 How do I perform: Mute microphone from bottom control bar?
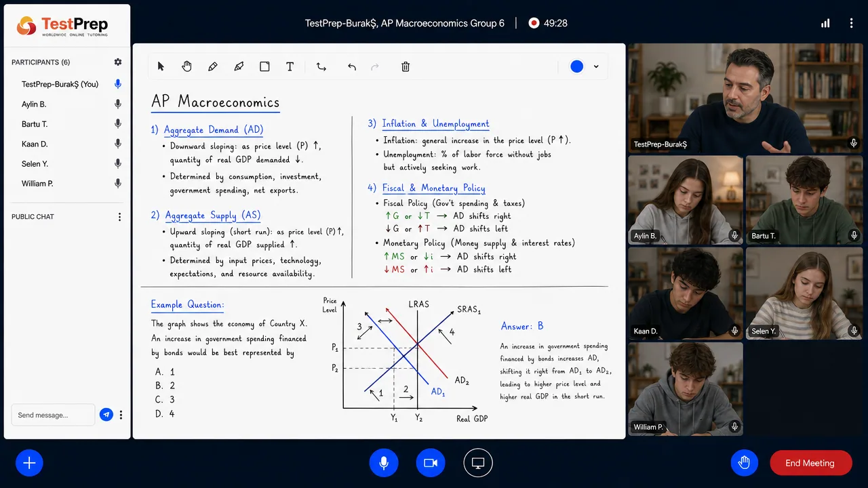click(x=384, y=463)
